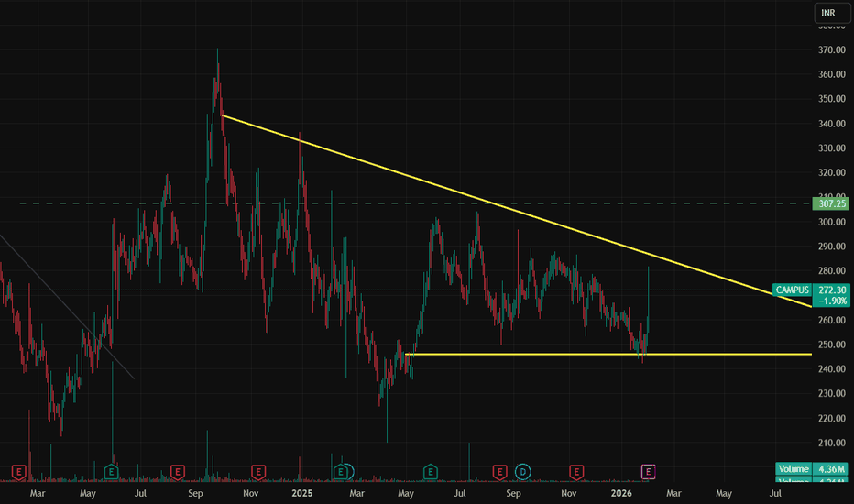Click the 2025 label on time axis
854x504 pixels.
pos(302,493)
